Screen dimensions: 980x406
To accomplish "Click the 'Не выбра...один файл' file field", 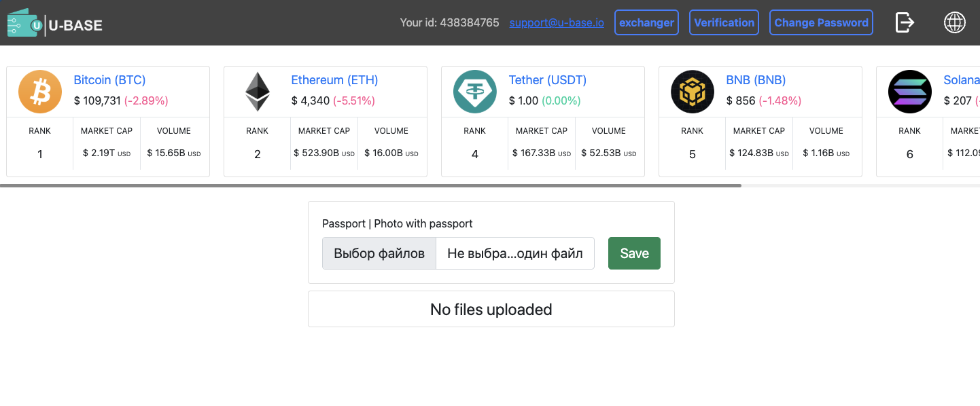I will click(514, 253).
